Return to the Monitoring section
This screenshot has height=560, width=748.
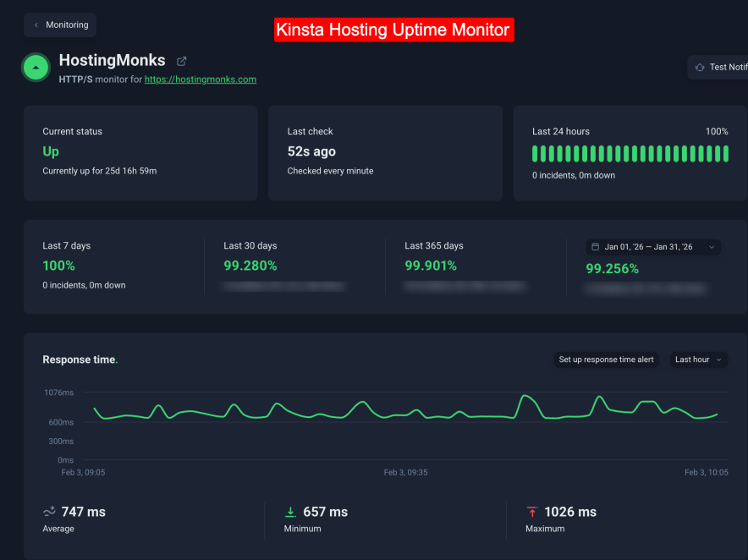pyautogui.click(x=60, y=25)
